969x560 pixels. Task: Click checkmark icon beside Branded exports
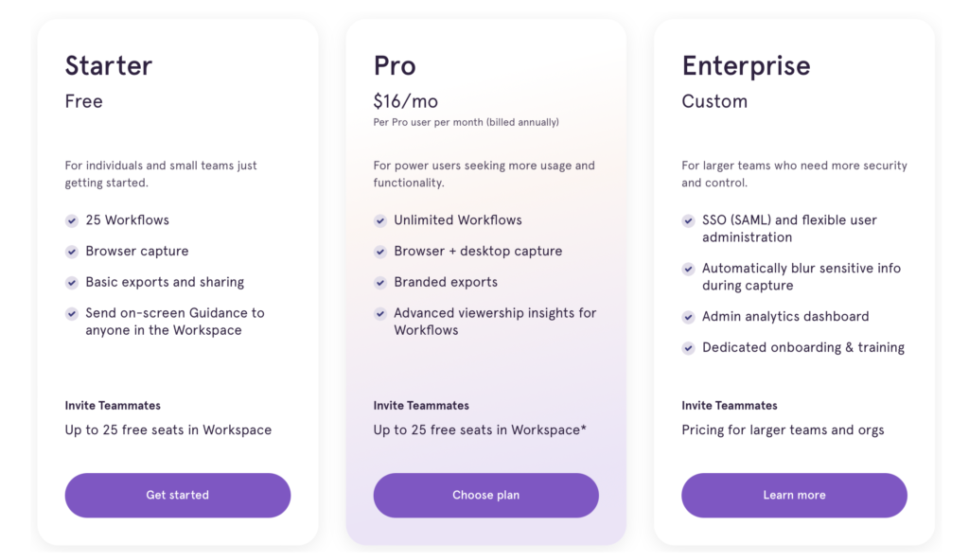click(380, 283)
